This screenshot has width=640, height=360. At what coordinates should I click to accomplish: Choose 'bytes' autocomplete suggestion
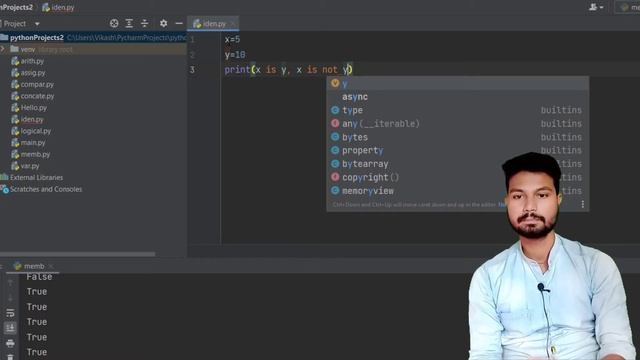[458, 137]
